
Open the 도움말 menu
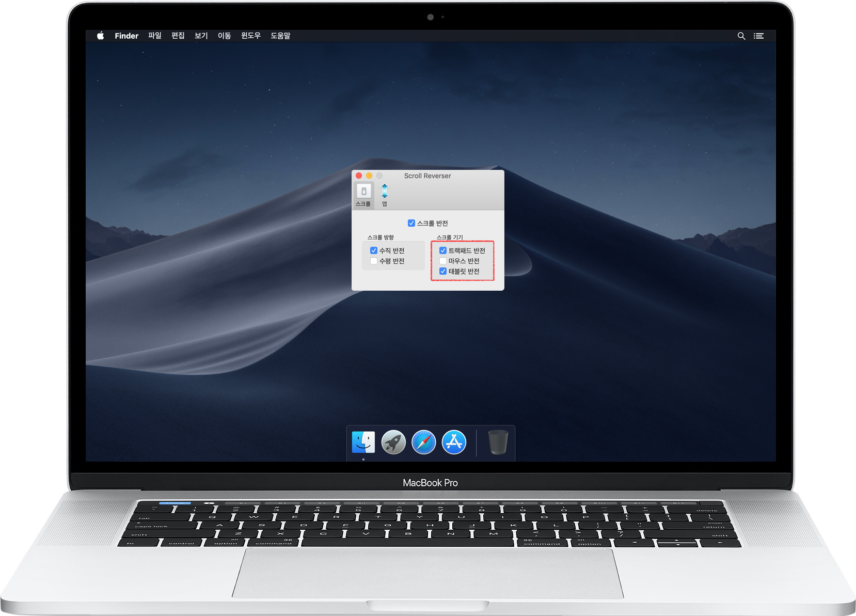coord(281,36)
